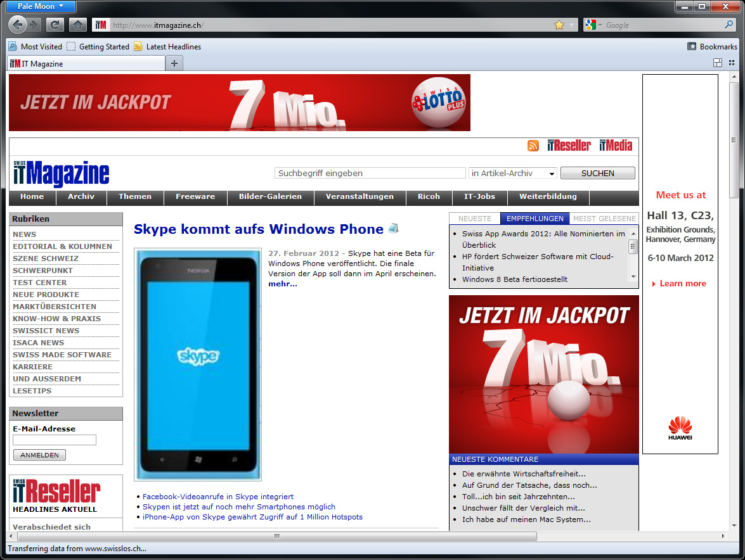Click the ANMELDEN newsletter button
The image size is (745, 560).
39,455
